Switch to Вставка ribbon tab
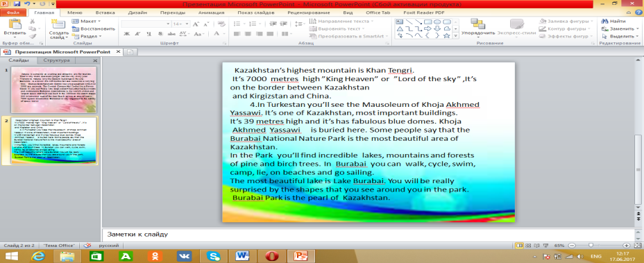Viewport: 644px width, 263px height. tap(105, 12)
